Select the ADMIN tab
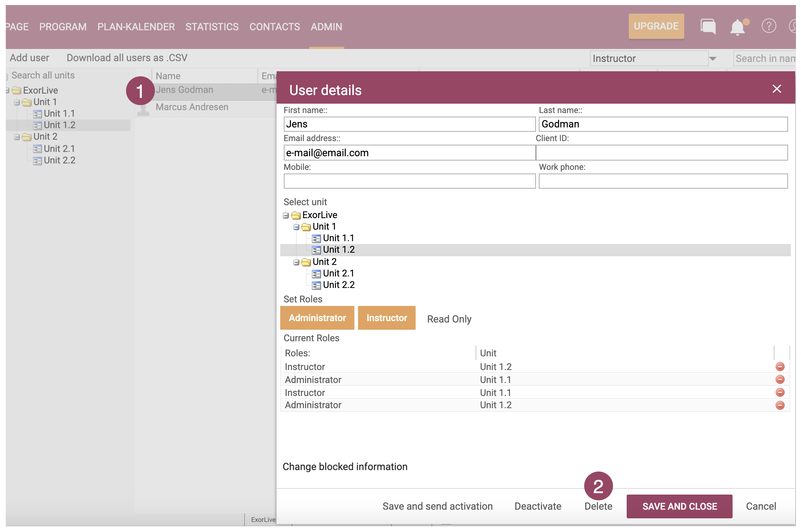Viewport: 801px width, 532px height. click(x=327, y=27)
